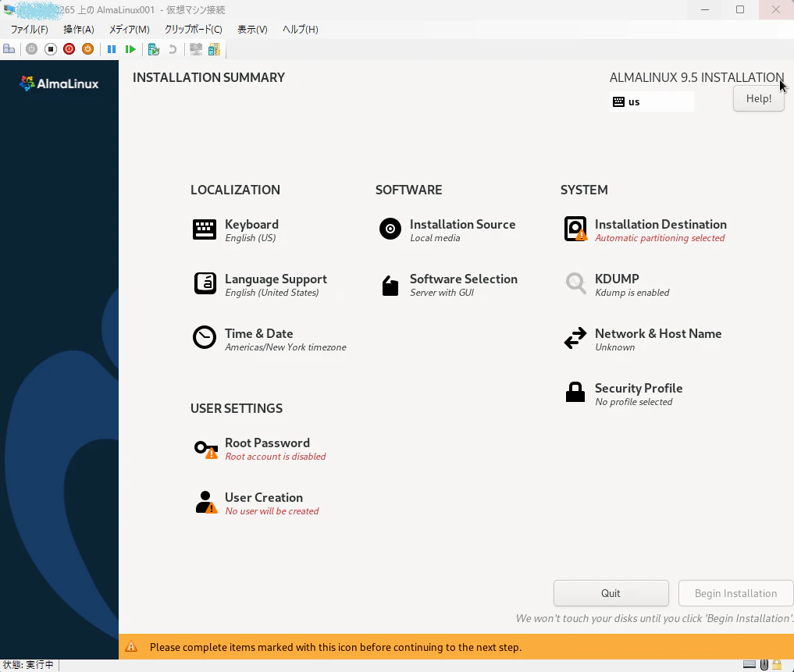Turn off the VM with the stop icon

click(x=50, y=49)
